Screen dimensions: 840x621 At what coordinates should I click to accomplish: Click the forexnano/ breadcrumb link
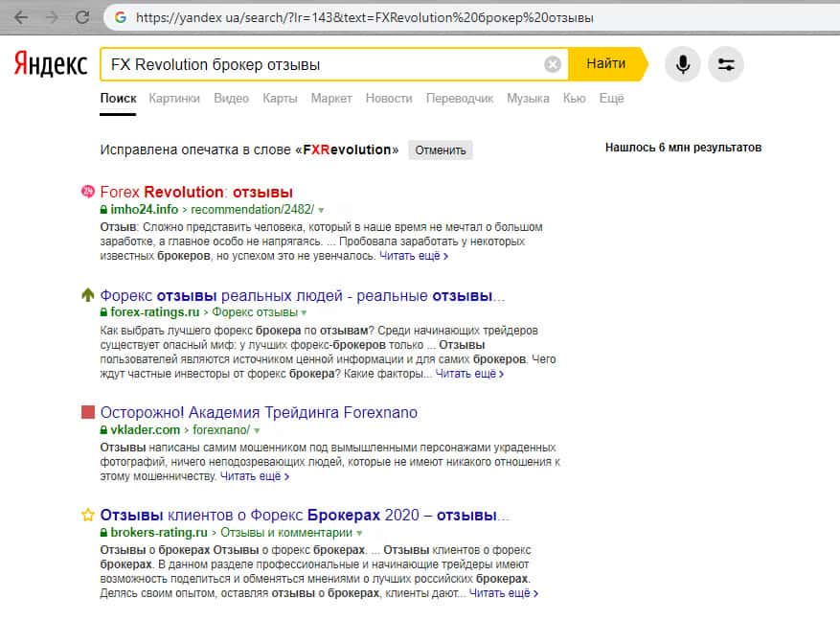(x=221, y=429)
